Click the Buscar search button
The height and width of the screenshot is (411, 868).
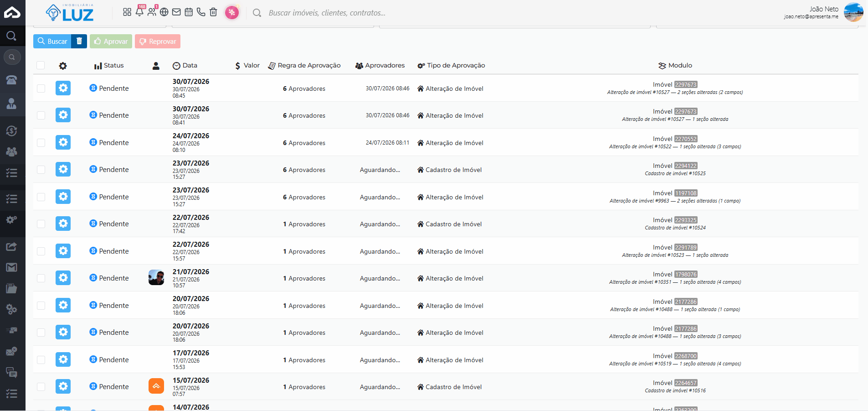click(x=52, y=41)
